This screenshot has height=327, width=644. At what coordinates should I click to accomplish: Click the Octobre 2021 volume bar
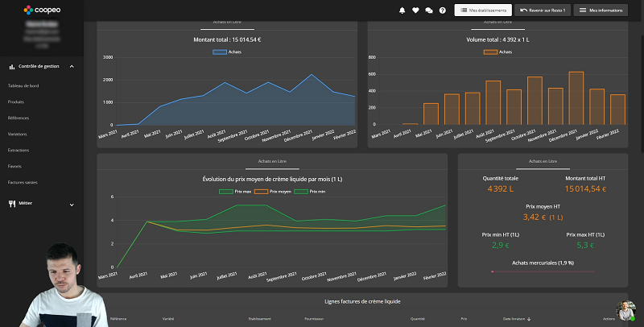point(535,101)
